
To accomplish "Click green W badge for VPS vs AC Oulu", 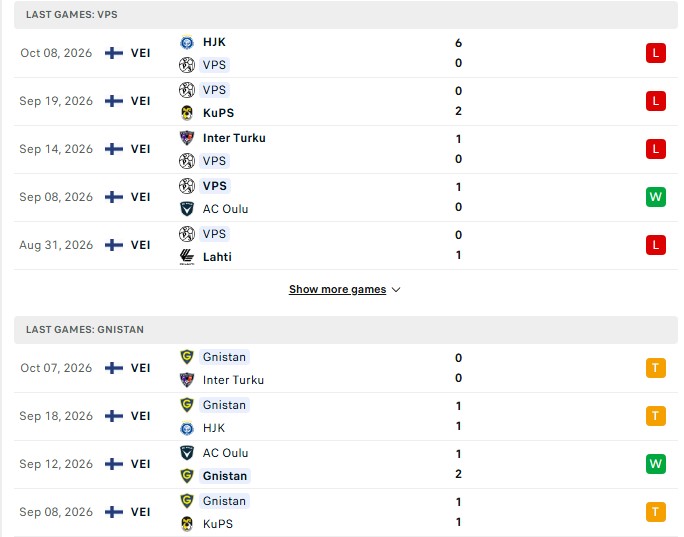I will (x=655, y=197).
